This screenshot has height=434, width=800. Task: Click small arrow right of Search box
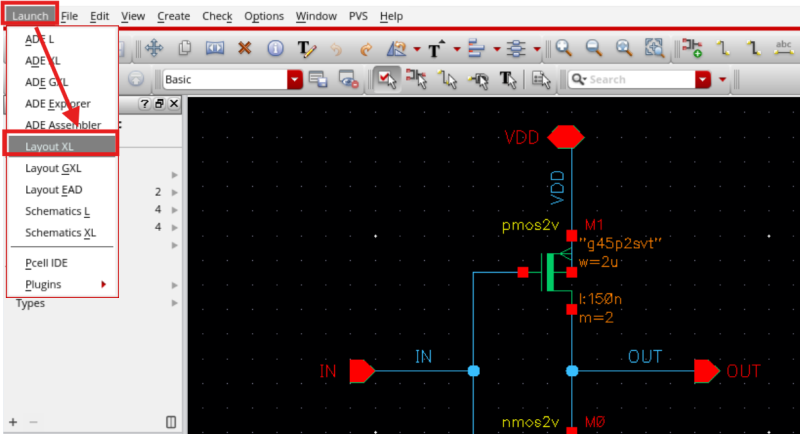coord(722,80)
